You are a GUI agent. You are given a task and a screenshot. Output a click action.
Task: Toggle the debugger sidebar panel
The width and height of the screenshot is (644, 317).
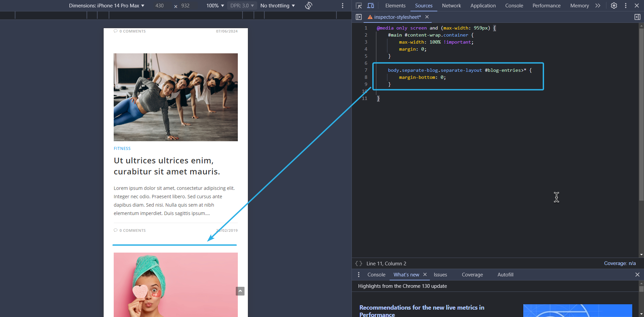pos(637,17)
